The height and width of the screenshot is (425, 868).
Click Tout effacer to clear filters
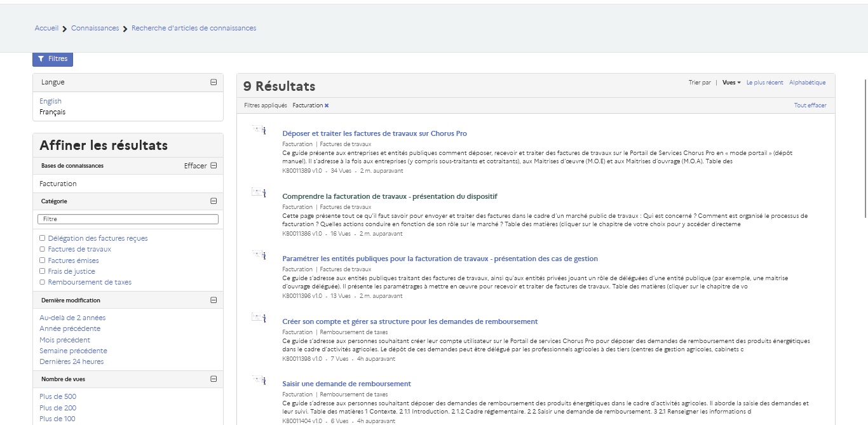(x=810, y=105)
